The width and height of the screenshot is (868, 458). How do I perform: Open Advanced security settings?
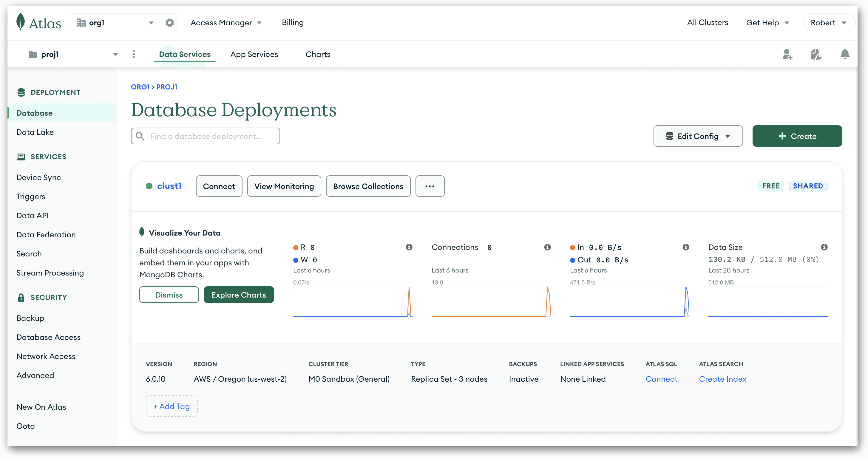pyautogui.click(x=35, y=375)
